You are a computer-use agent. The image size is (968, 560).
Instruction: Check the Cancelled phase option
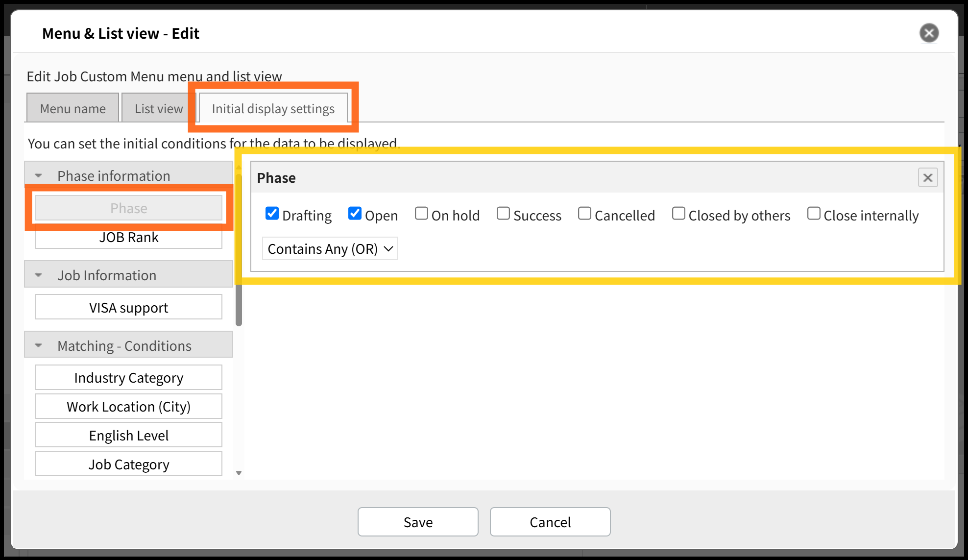point(584,214)
